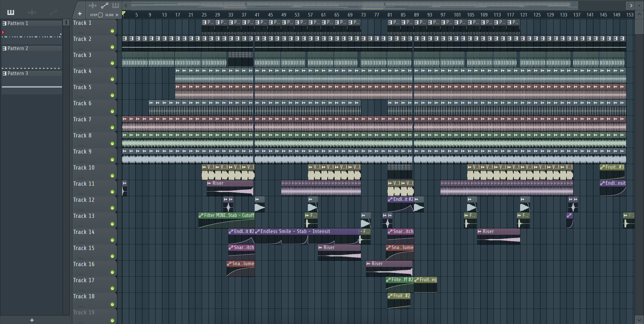
Task: Click the down arrow of vertical scrollbar
Action: click(x=639, y=320)
